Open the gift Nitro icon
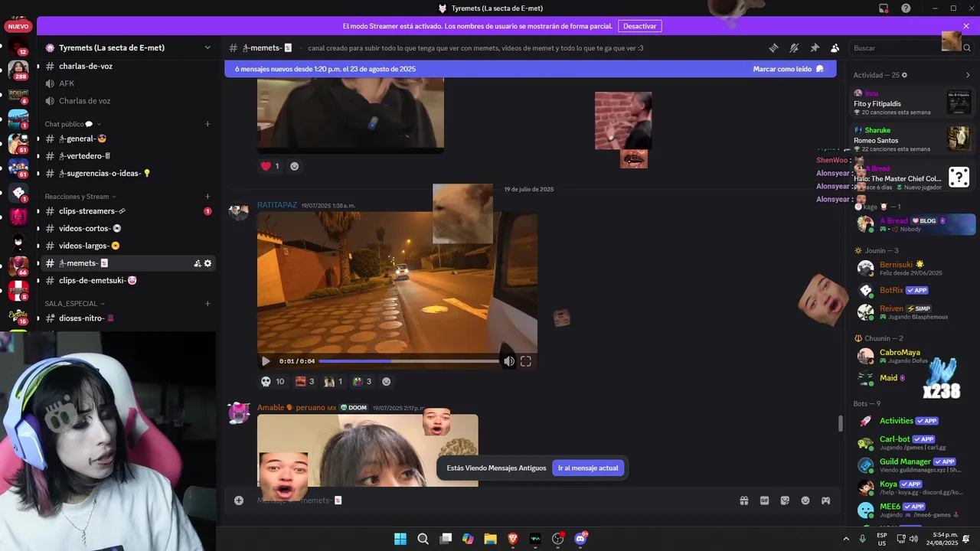 (x=743, y=500)
